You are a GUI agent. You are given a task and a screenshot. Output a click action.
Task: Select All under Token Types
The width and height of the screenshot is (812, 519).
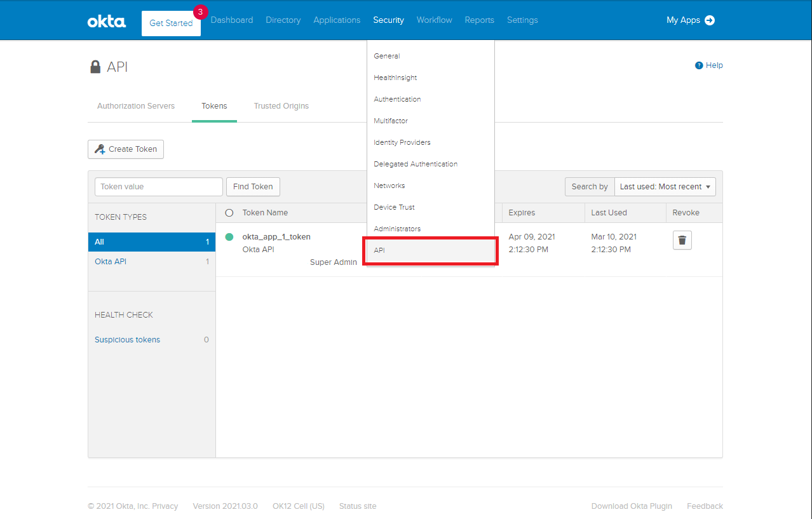pyautogui.click(x=152, y=242)
